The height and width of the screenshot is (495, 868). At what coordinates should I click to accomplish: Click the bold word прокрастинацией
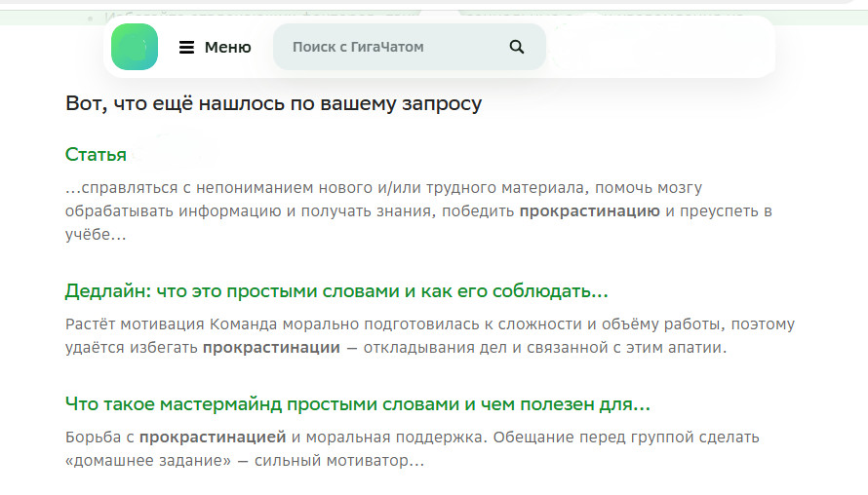(212, 437)
